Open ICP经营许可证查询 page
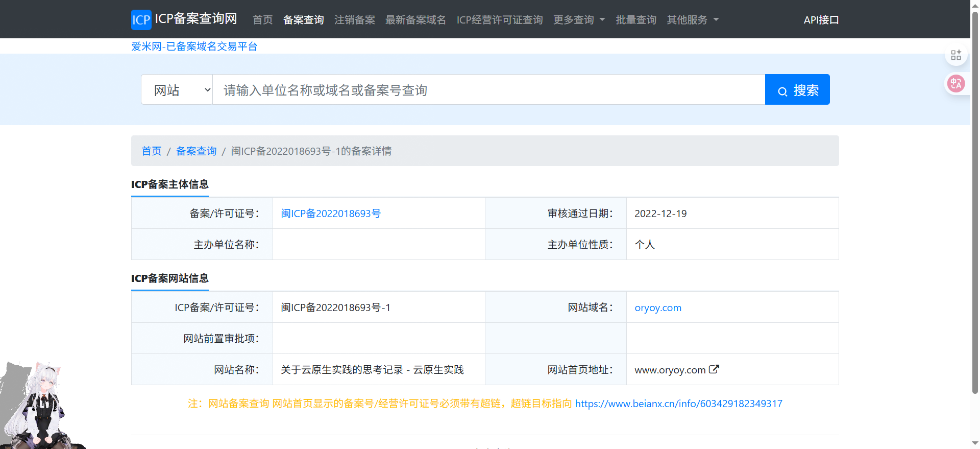 tap(500, 20)
